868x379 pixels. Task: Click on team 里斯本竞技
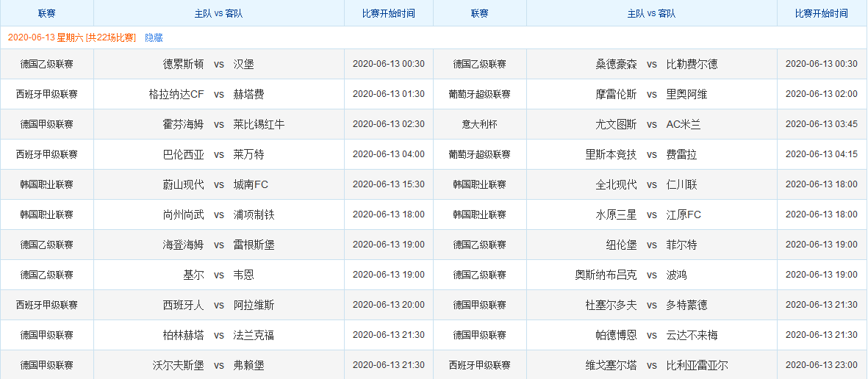point(611,154)
